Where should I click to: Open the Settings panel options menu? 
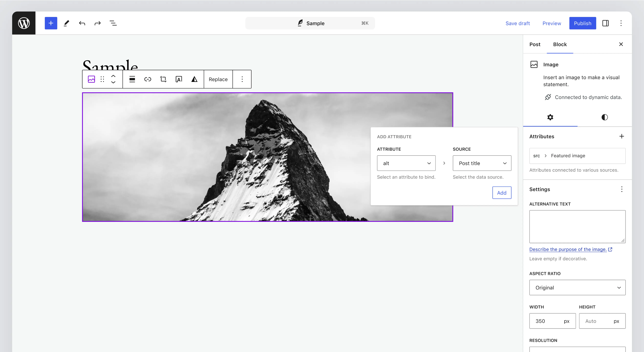click(x=622, y=189)
